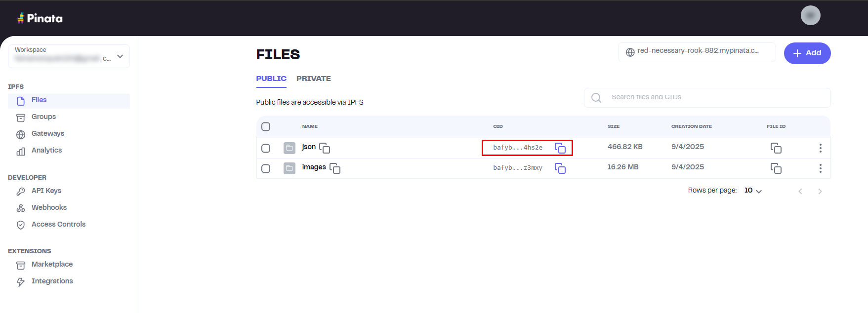
Task: Select the PUBLIC tab
Action: pos(271,78)
